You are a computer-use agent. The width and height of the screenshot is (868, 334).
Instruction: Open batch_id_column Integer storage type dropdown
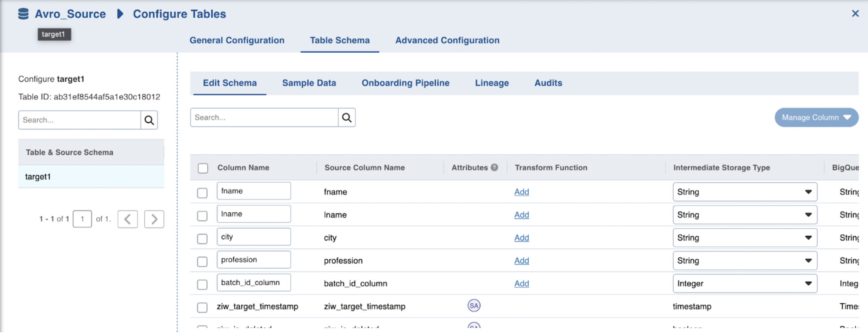745,284
